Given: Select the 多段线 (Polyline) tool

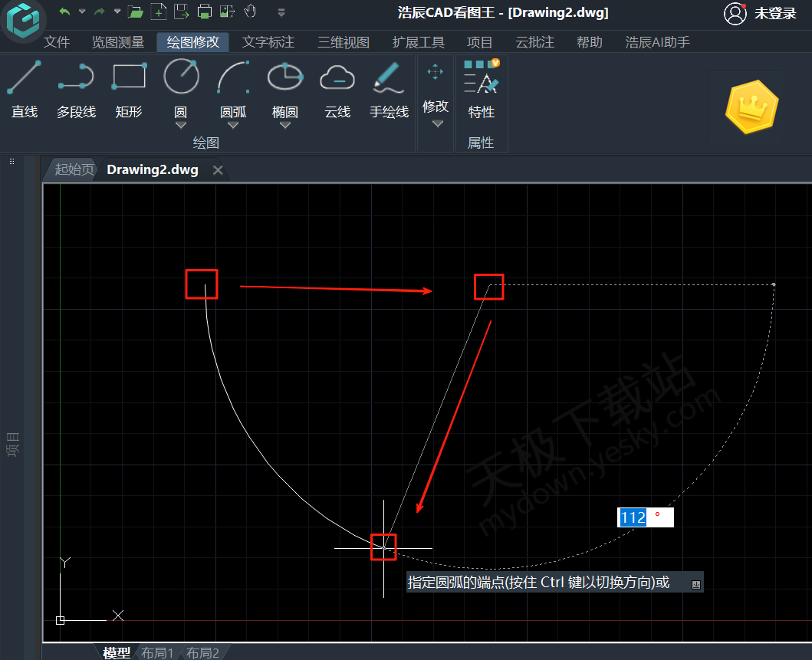Looking at the screenshot, I should click(76, 89).
